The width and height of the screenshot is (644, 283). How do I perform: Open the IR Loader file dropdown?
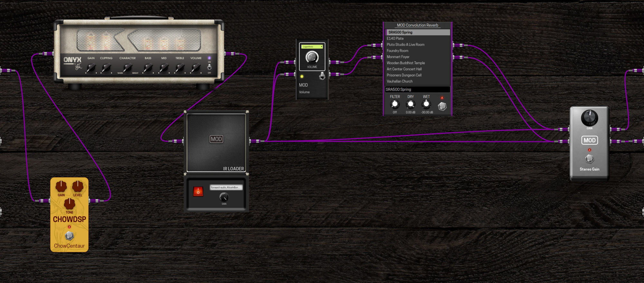point(226,188)
